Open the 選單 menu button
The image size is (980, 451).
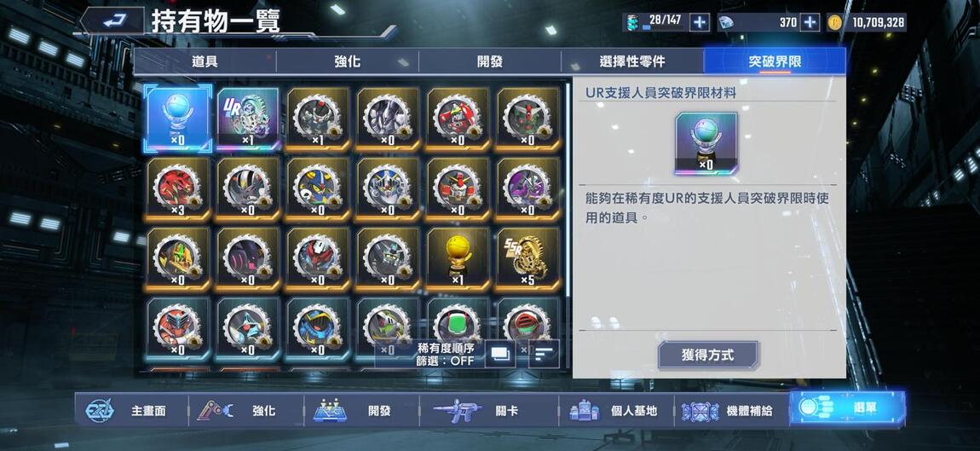pyautogui.click(x=848, y=409)
